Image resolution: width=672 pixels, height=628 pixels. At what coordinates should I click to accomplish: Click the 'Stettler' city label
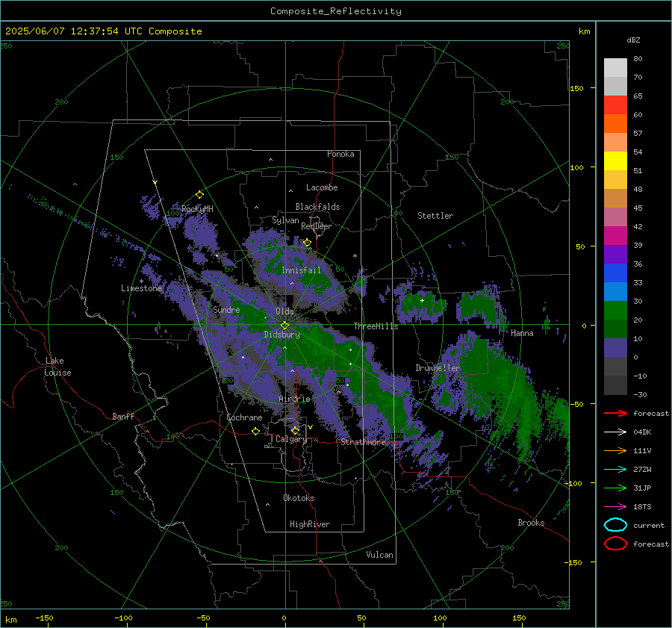tap(435, 216)
